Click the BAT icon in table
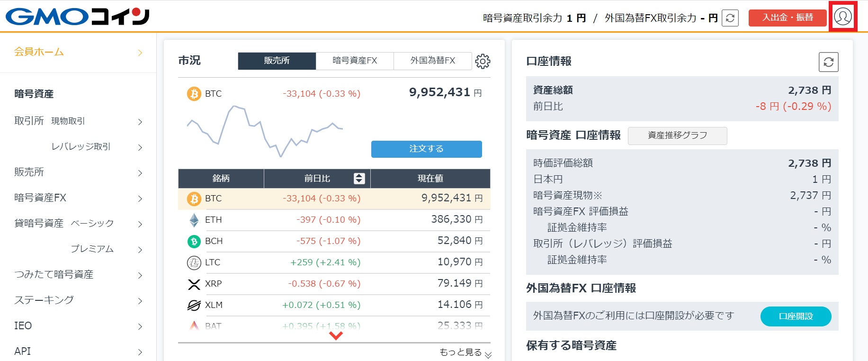This screenshot has width=868, height=361. pyautogui.click(x=194, y=326)
